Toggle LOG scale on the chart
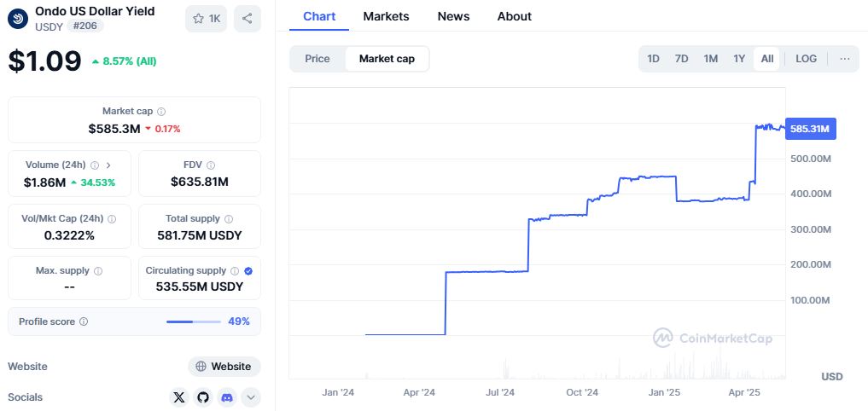868x411 pixels. [x=806, y=59]
